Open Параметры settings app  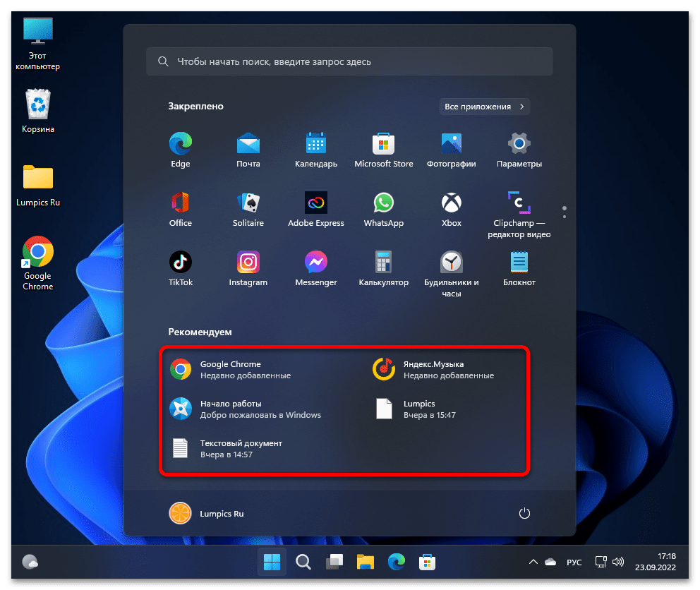pos(519,150)
